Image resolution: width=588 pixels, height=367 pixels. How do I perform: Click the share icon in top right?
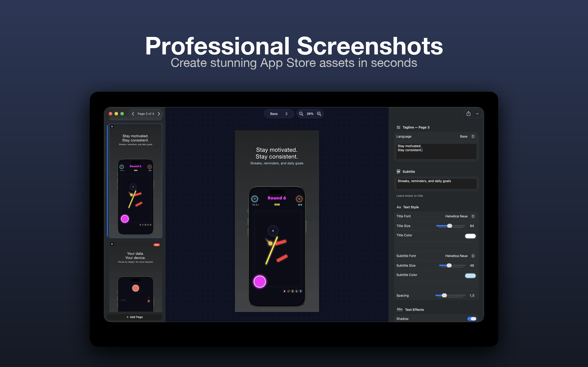(x=468, y=114)
